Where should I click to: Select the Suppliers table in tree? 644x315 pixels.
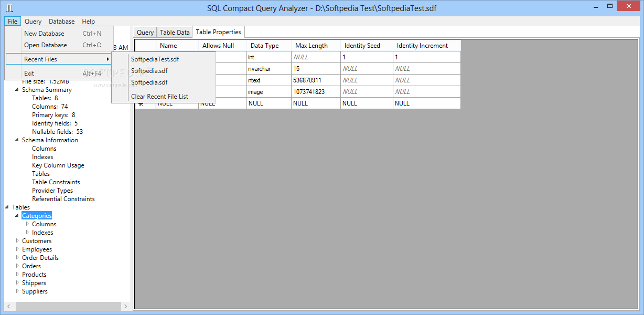pos(35,291)
